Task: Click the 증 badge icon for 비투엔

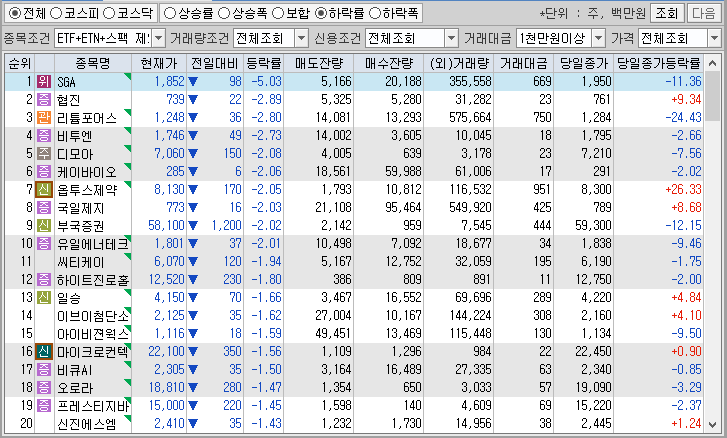Action: point(44,136)
